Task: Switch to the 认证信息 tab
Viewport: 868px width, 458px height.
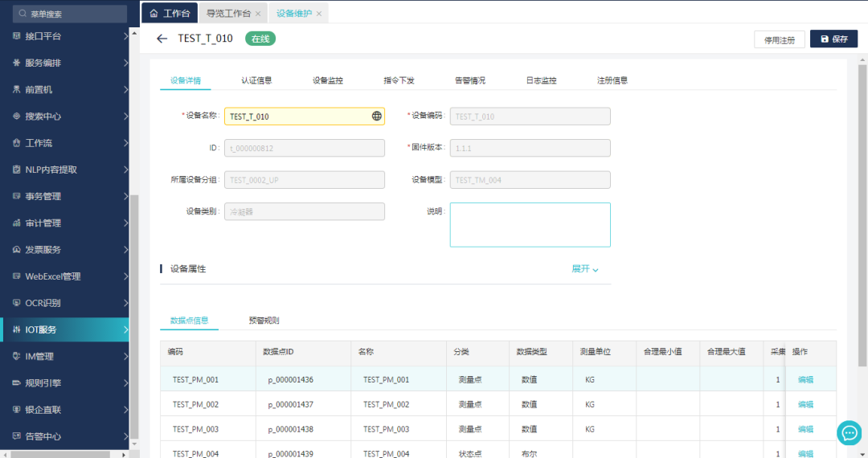Action: (256, 80)
